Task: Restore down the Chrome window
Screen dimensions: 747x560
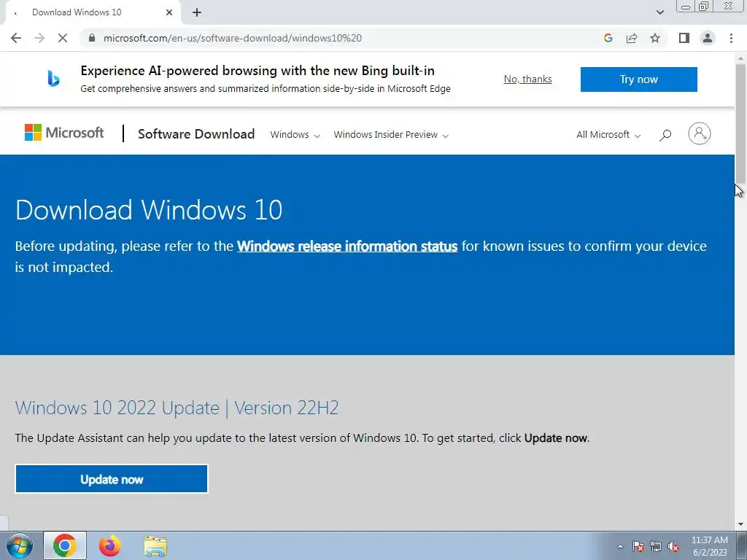Action: pos(704,6)
